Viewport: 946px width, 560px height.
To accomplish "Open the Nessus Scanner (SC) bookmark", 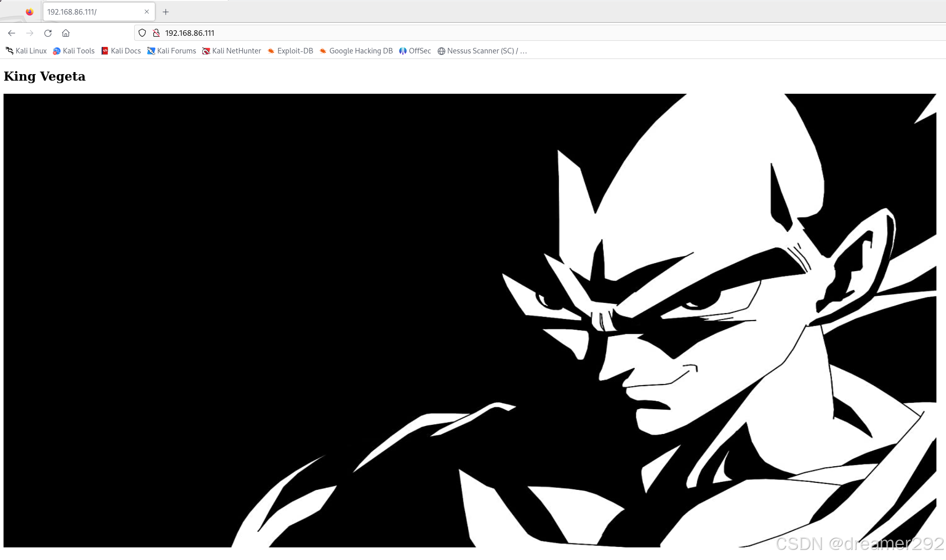I will (482, 51).
